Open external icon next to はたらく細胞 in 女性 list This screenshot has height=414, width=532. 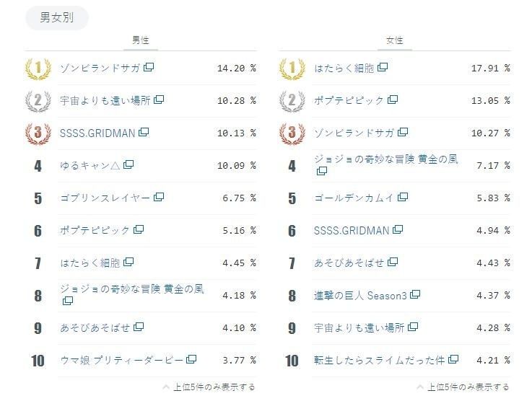click(383, 68)
